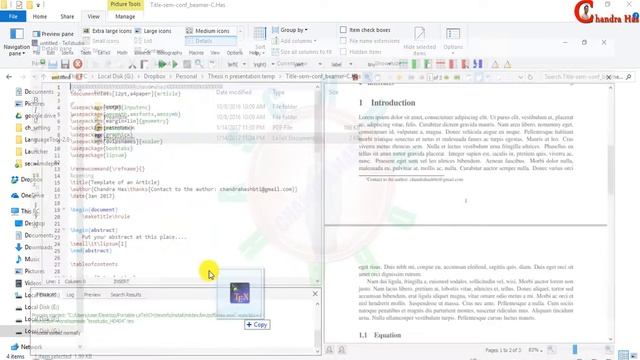Open the Add columns dropdown
This screenshot has height=360, width=640.
tap(294, 41)
